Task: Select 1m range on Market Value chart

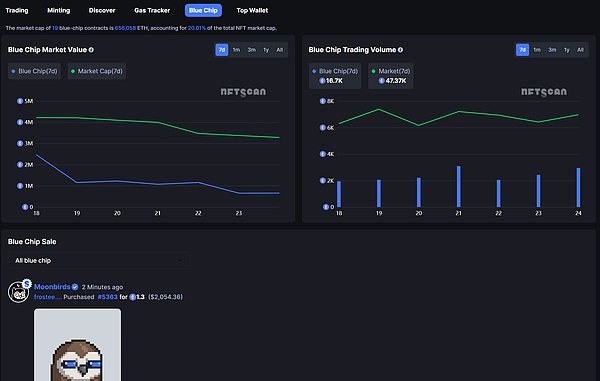Action: tap(236, 50)
